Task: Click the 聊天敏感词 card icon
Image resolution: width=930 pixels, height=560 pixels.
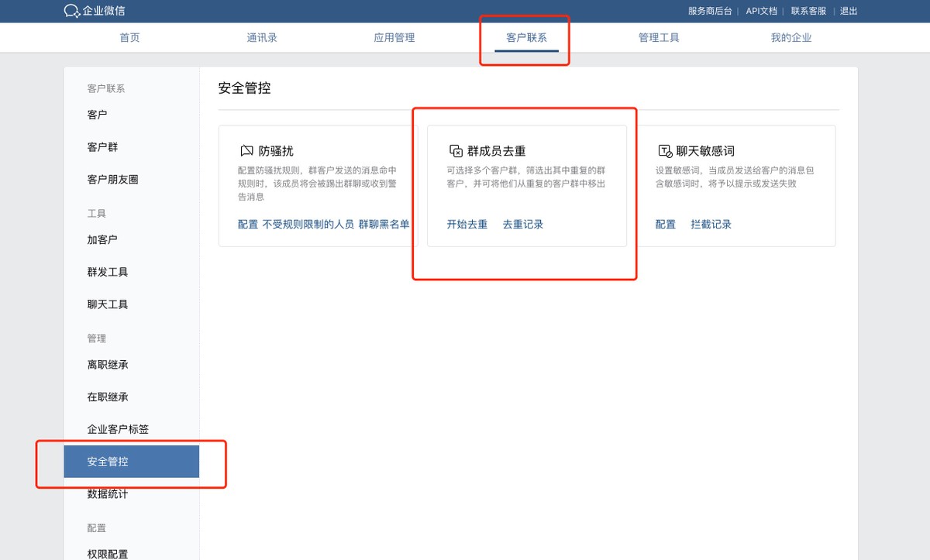Action: click(665, 150)
